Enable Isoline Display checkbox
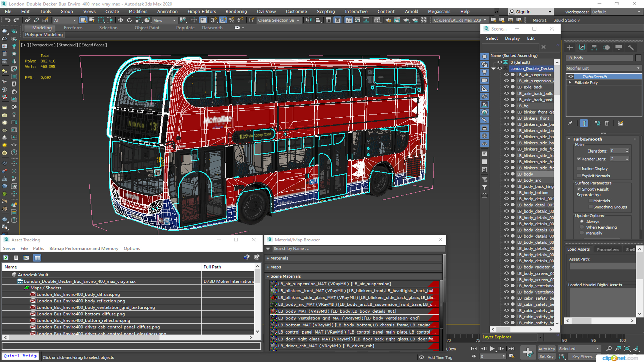Image resolution: width=644 pixels, height=362 pixels. point(579,169)
